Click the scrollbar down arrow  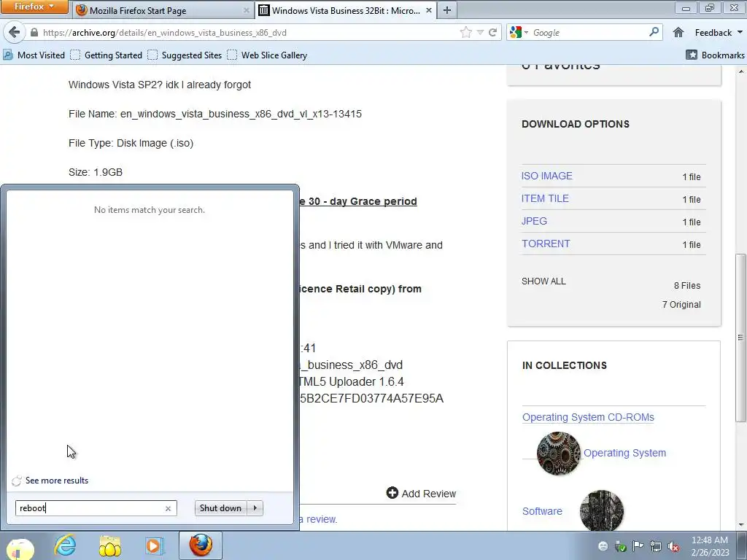740,524
